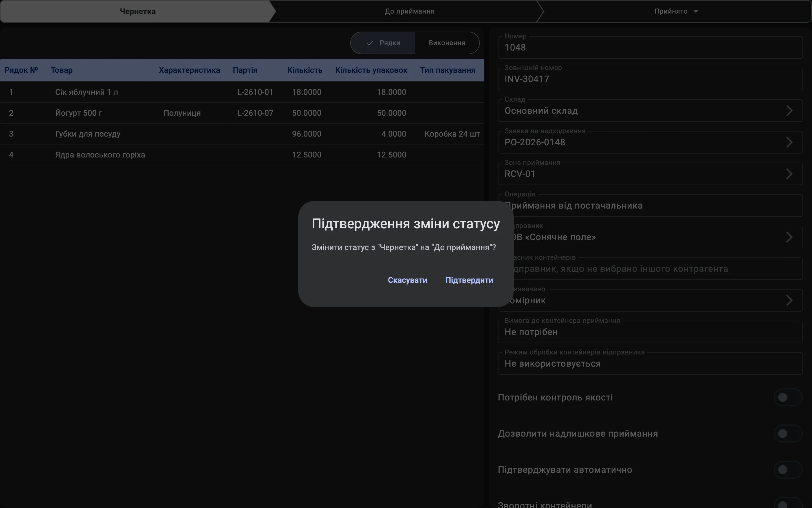Select row Йогурт 500 г
This screenshot has height=508, width=812.
click(242, 113)
